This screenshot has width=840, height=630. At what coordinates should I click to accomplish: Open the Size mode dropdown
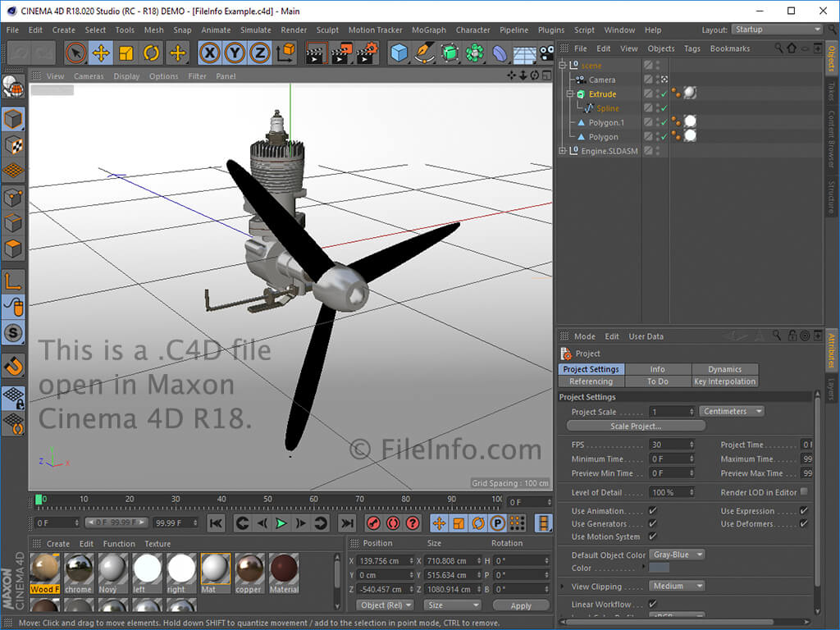coord(453,605)
